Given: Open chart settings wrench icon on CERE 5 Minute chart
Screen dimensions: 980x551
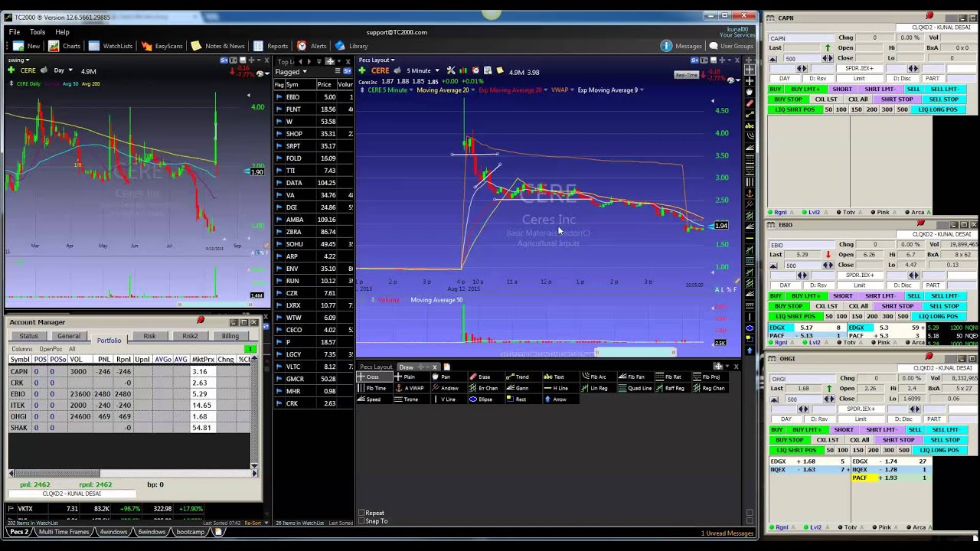Looking at the screenshot, I should click(x=451, y=71).
